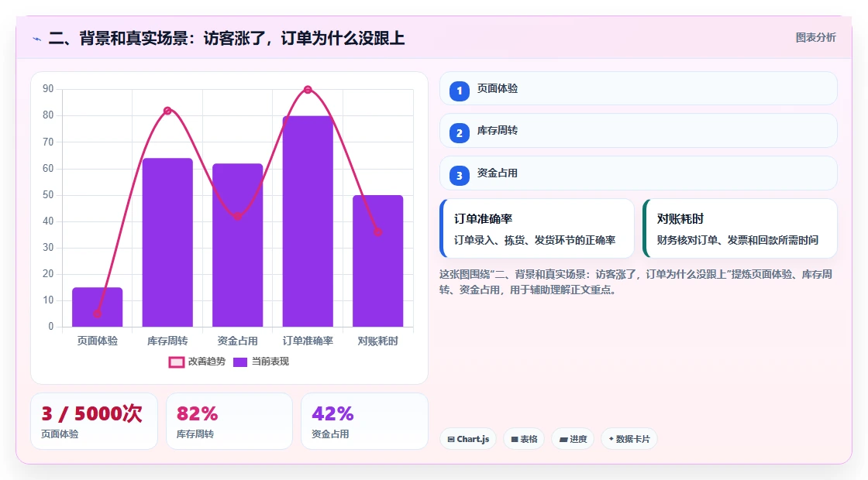Click the 对账耗时 bar in the chart

point(377,261)
